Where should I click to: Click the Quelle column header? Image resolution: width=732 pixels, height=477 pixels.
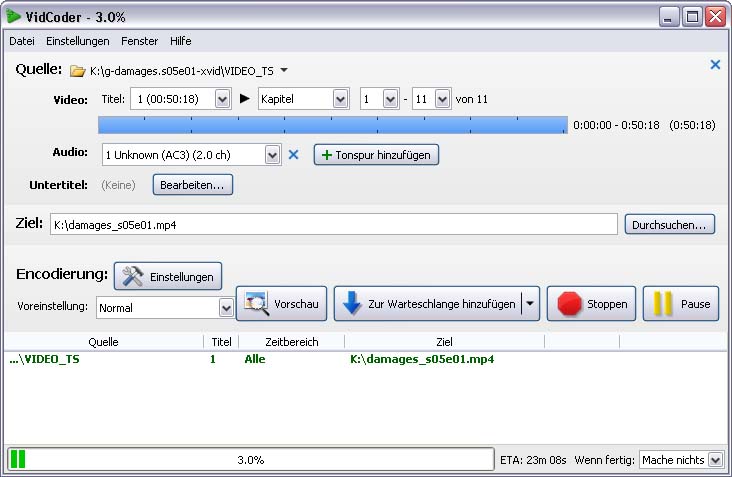(103, 342)
